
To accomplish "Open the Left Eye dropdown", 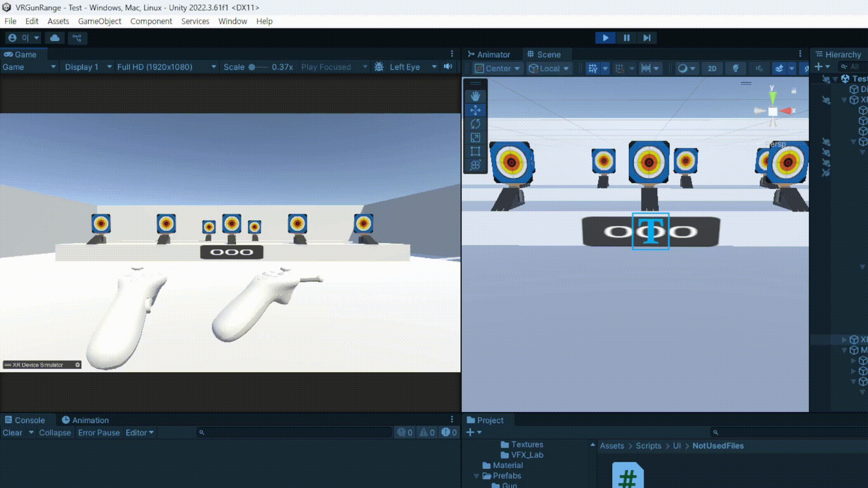I will [x=413, y=67].
